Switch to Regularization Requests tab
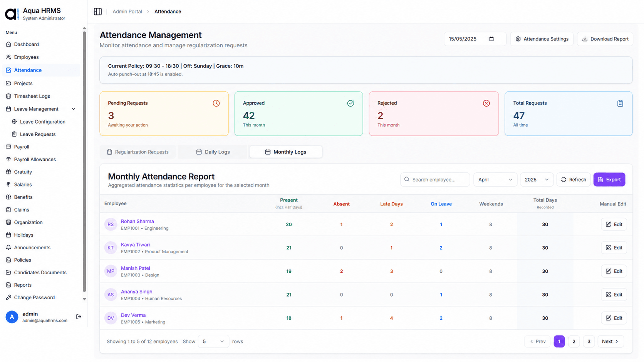 point(138,152)
